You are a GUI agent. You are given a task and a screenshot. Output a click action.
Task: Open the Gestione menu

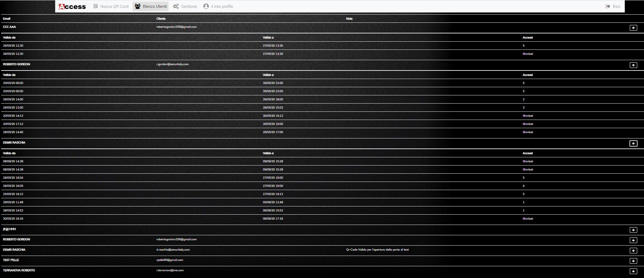[185, 6]
